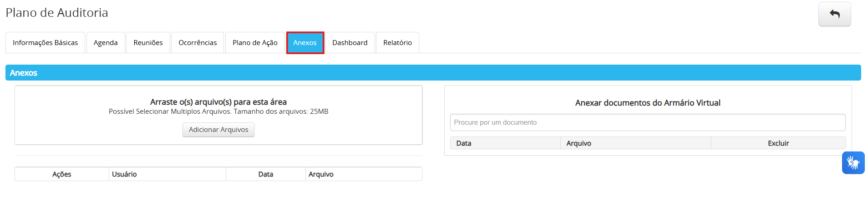Screen dimensions: 868x223
Task: Switch to the Dashboard tab
Action: point(350,43)
